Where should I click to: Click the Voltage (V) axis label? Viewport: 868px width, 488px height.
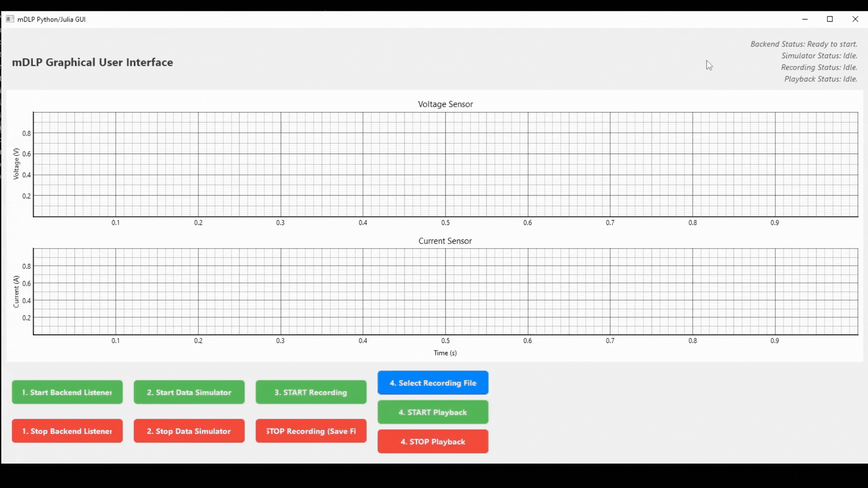pos(16,164)
